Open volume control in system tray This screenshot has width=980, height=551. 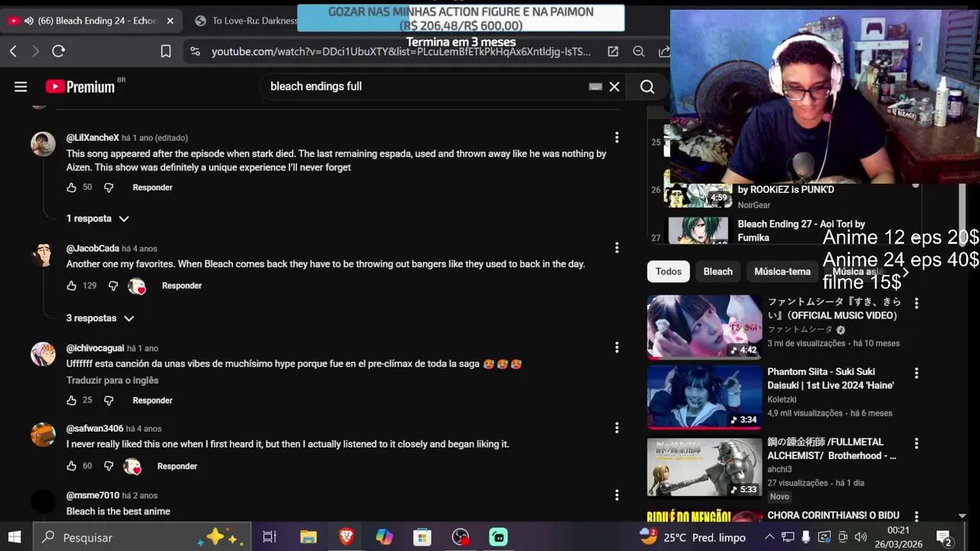coord(861,537)
